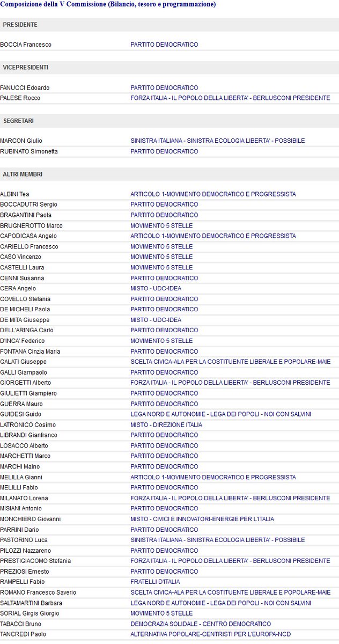This screenshot has width=339, height=644.
Task: Open SCELTA CIVICA-ALA link beside GALATI Giuseppe
Action: point(231,362)
